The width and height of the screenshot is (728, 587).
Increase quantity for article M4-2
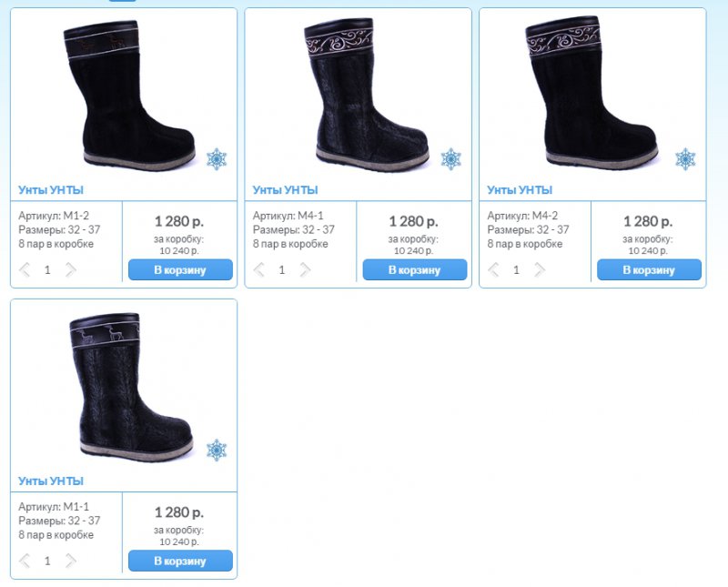(539, 269)
